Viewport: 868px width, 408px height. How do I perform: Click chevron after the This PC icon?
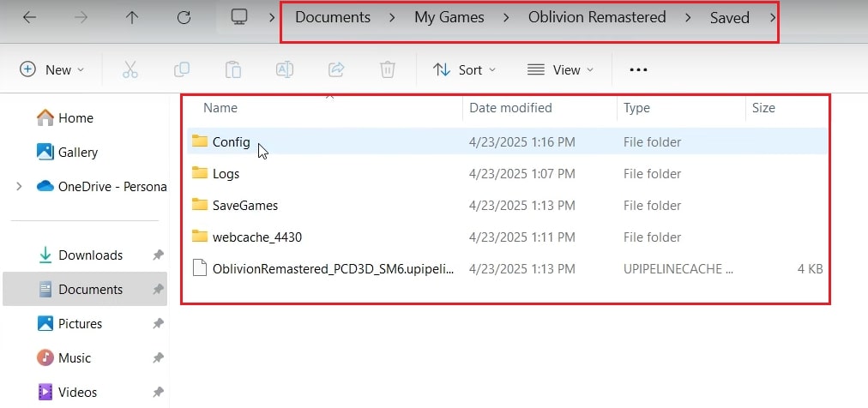272,18
